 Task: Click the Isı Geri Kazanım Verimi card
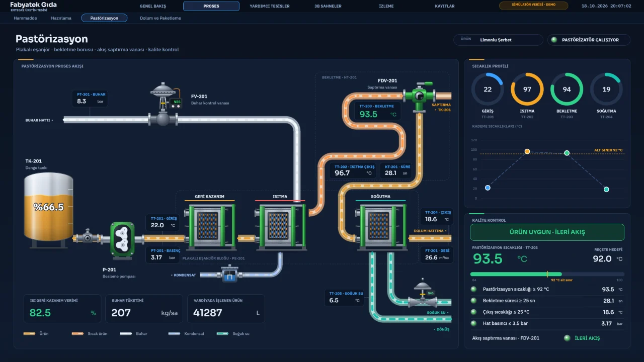63,309
